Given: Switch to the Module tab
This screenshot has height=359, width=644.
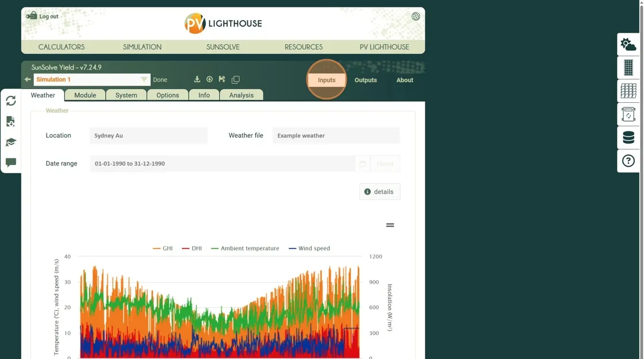Looking at the screenshot, I should coord(85,95).
